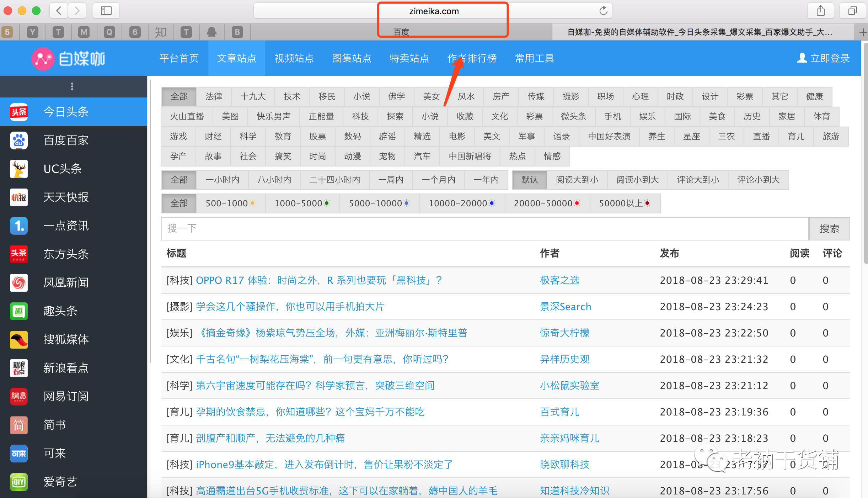Image resolution: width=868 pixels, height=498 pixels.
Task: Open UC头条 deer icon
Action: (x=19, y=169)
